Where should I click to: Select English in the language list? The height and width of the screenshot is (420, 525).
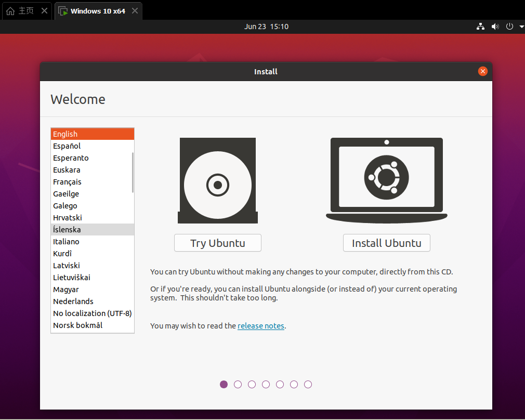[x=93, y=134]
